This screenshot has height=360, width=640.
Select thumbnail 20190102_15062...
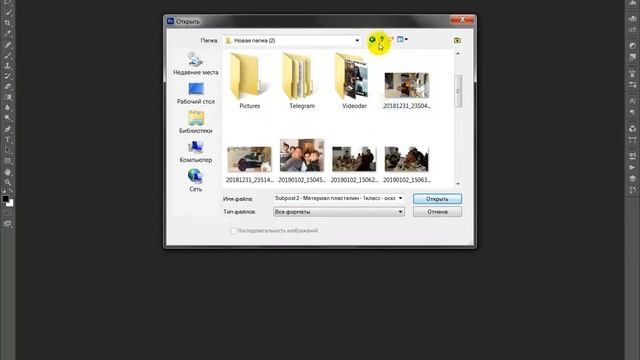(x=354, y=164)
